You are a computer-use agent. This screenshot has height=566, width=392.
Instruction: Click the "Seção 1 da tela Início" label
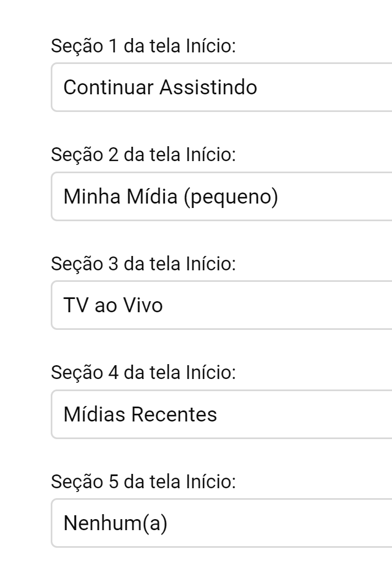coord(143,46)
